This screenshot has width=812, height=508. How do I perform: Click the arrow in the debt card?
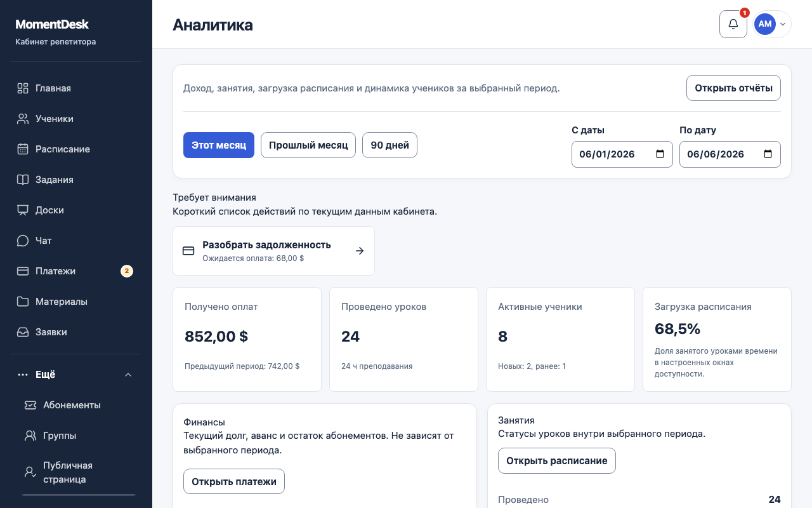pos(360,251)
